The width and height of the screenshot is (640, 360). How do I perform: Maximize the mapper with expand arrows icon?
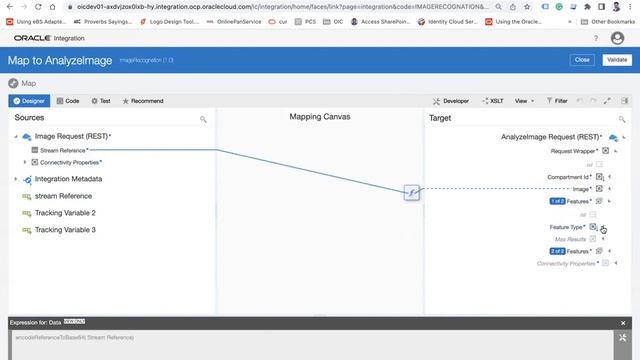tap(607, 101)
